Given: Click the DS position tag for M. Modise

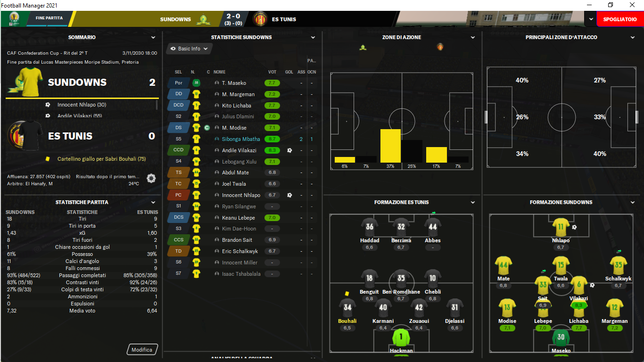Looking at the screenshot, I should pyautogui.click(x=179, y=128).
